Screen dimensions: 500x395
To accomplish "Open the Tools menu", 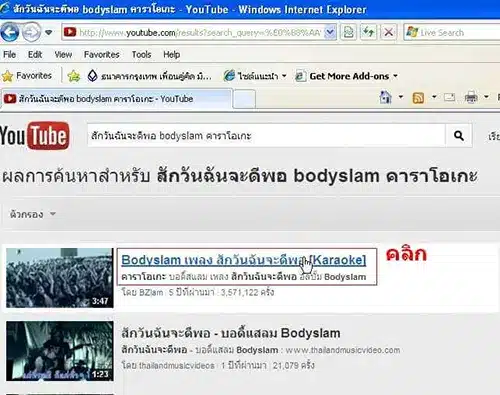I will click(141, 54).
